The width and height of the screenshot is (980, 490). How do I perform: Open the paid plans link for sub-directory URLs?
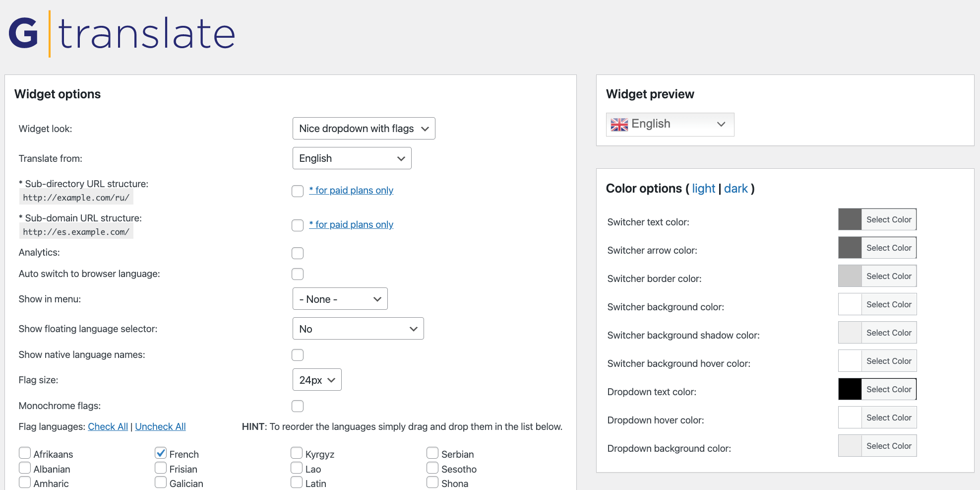click(351, 190)
